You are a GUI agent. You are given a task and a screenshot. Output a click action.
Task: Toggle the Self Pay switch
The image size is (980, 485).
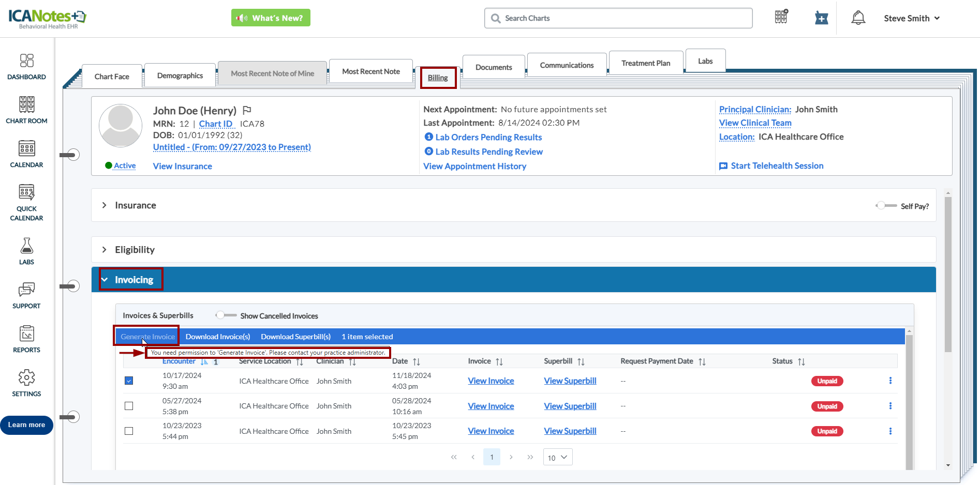tap(885, 206)
